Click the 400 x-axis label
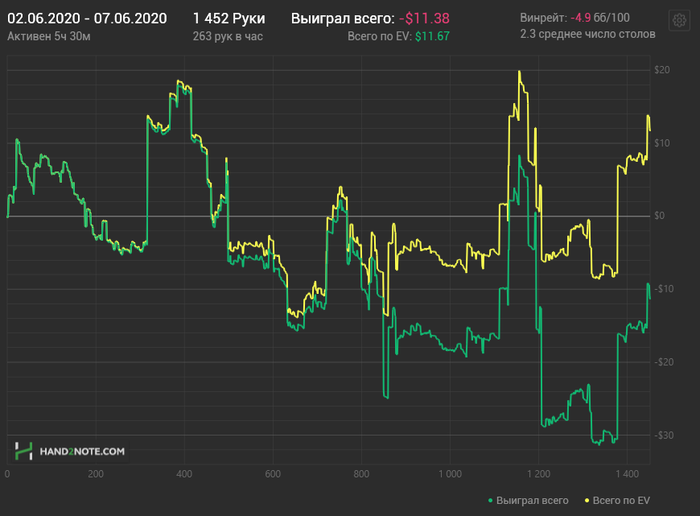The height and width of the screenshot is (516, 700). (x=184, y=474)
